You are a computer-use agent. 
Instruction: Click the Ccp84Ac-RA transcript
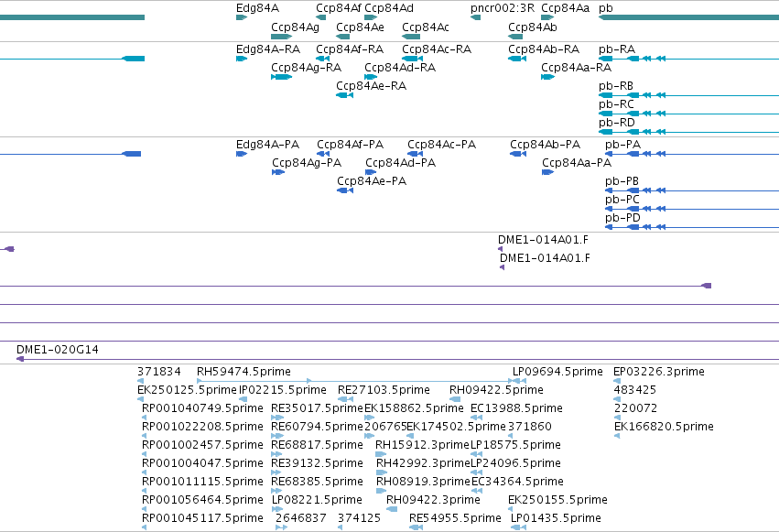[x=412, y=59]
